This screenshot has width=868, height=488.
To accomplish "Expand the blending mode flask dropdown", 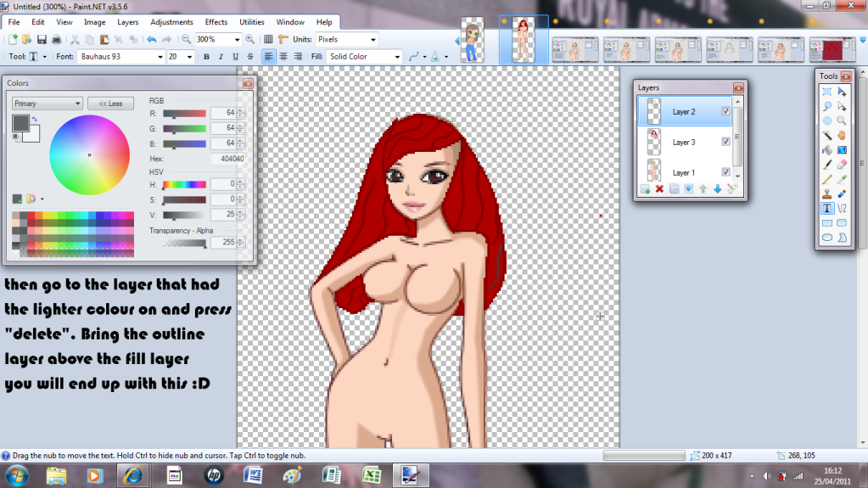I will pos(446,57).
